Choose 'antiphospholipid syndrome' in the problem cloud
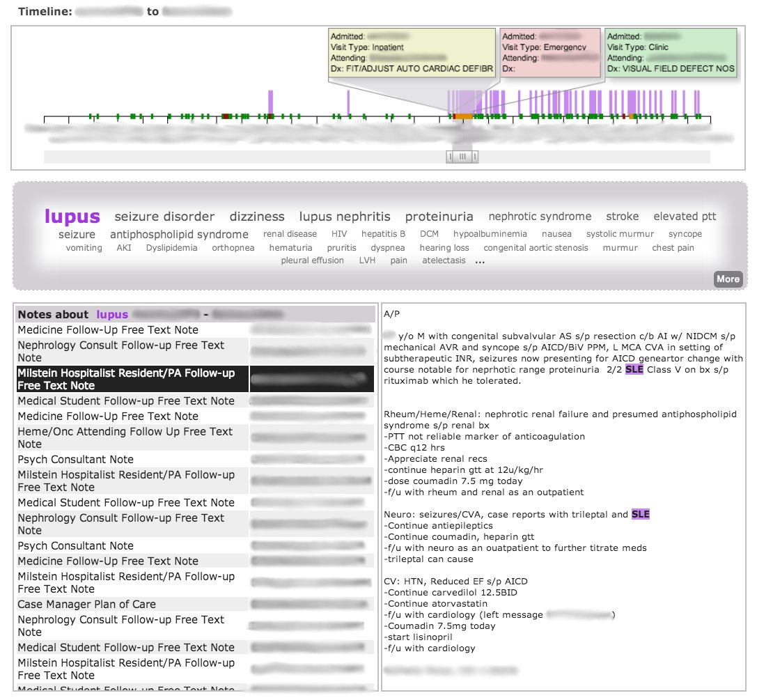Screen dimensions: 757x700 coord(179,235)
